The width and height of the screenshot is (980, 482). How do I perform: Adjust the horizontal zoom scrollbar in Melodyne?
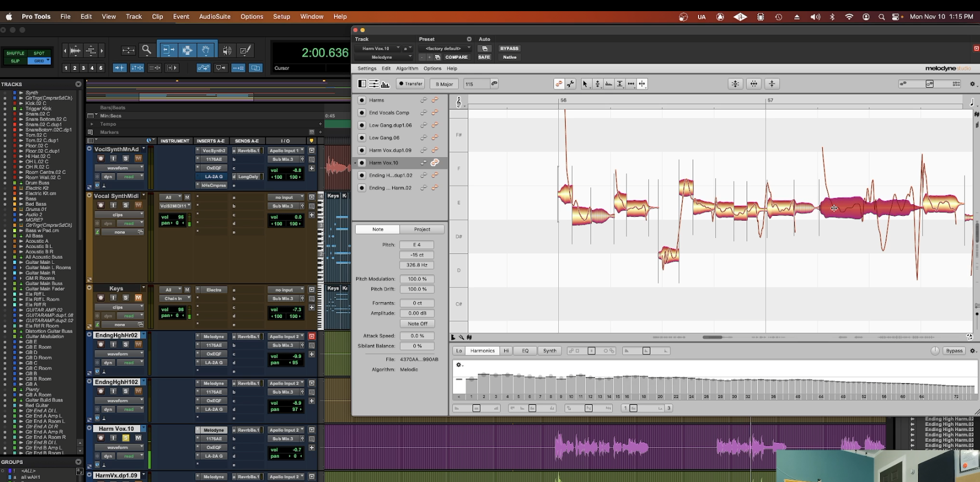[x=712, y=337]
